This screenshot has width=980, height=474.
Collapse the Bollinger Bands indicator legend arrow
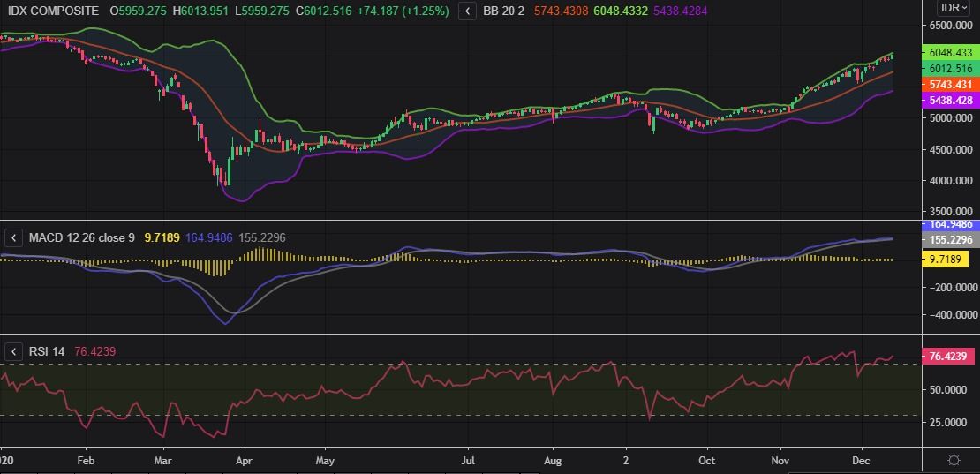pos(467,11)
